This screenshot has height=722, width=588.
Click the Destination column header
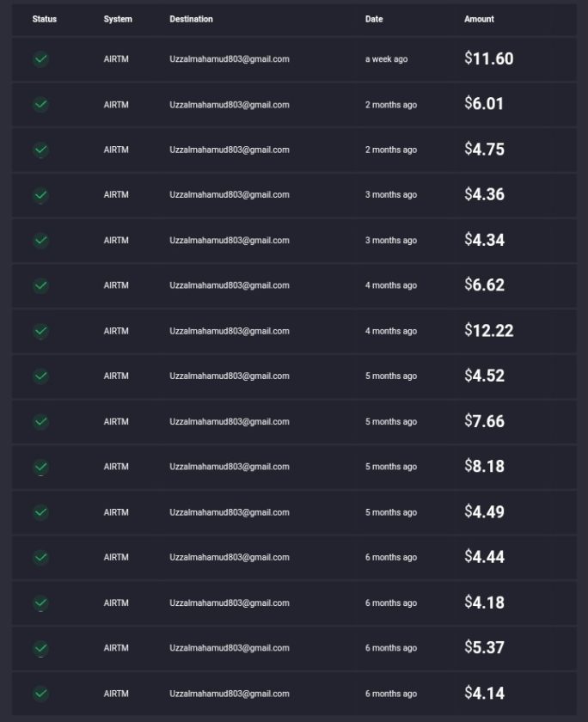pos(191,19)
